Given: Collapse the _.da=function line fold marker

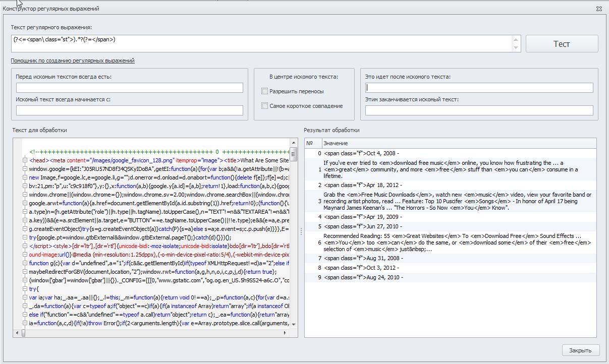Looking at the screenshot, I should 25,306.
